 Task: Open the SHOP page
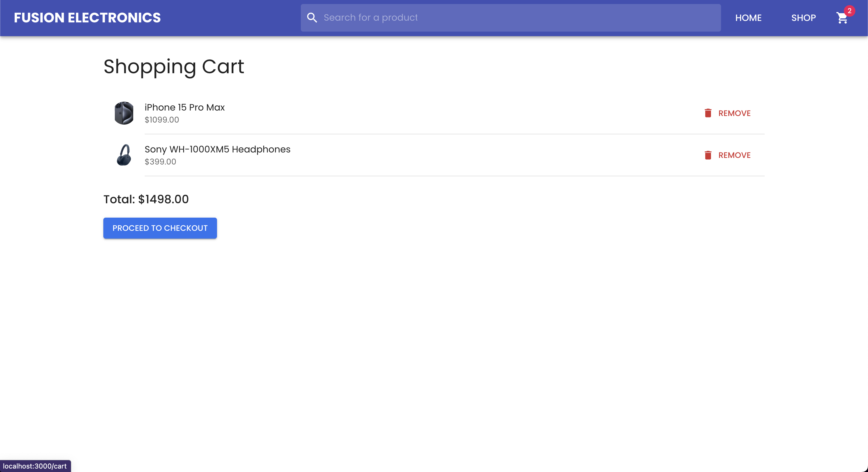(x=803, y=18)
